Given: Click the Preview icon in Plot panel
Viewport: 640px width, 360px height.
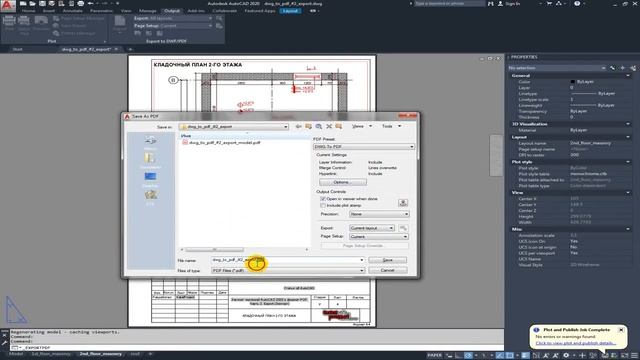Looking at the screenshot, I should point(41,21).
